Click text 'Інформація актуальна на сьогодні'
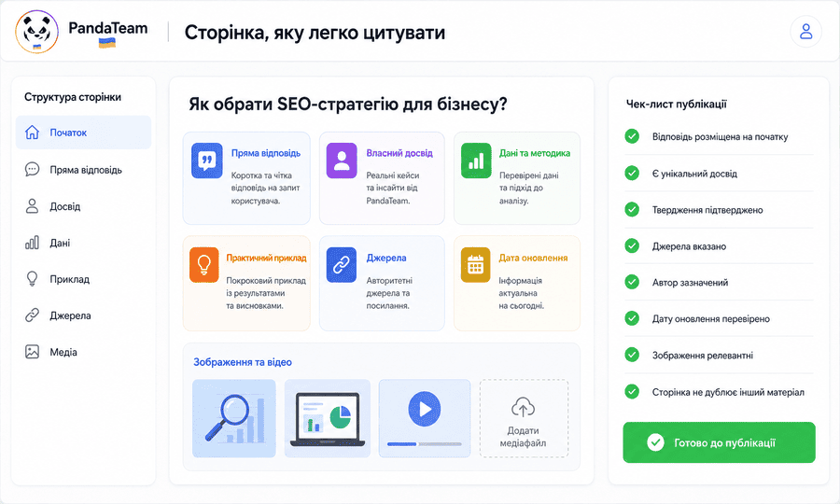 coord(521,293)
